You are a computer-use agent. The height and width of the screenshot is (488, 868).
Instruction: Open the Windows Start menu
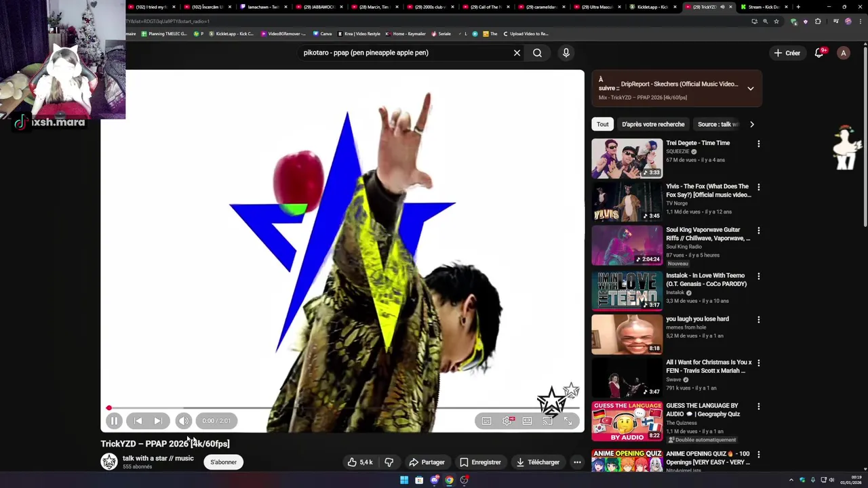tap(404, 480)
